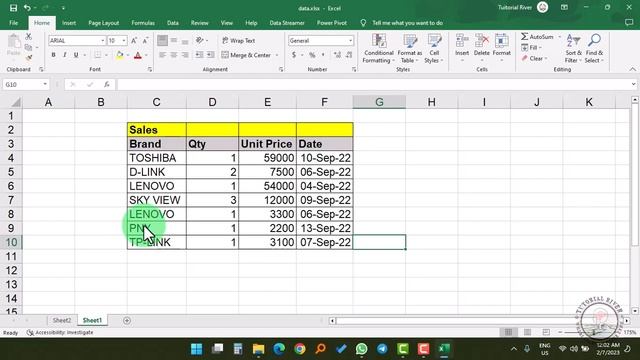
Task: Open the Fill options
Action: coord(531,48)
